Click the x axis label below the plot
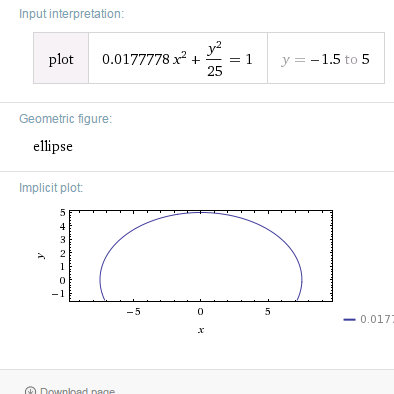394x394 pixels. tap(201, 330)
